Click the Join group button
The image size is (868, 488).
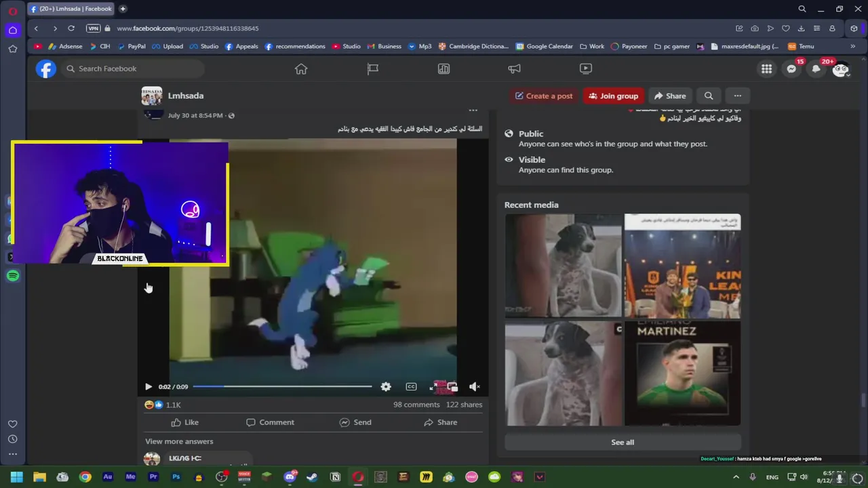[613, 96]
